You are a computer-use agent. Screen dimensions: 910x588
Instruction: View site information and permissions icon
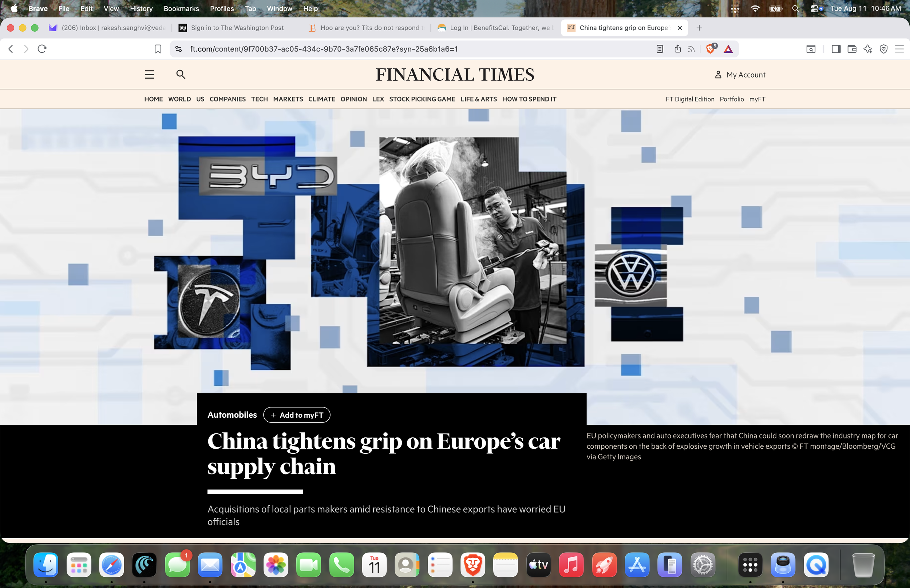pos(178,49)
